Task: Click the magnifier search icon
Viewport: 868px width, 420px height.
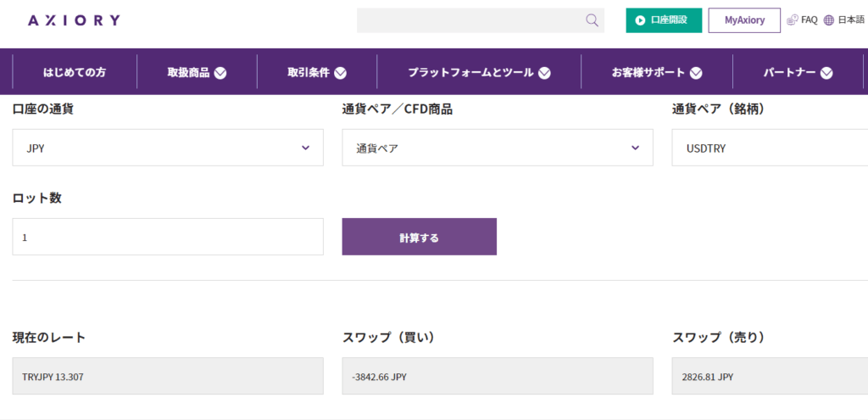Action: [x=592, y=20]
